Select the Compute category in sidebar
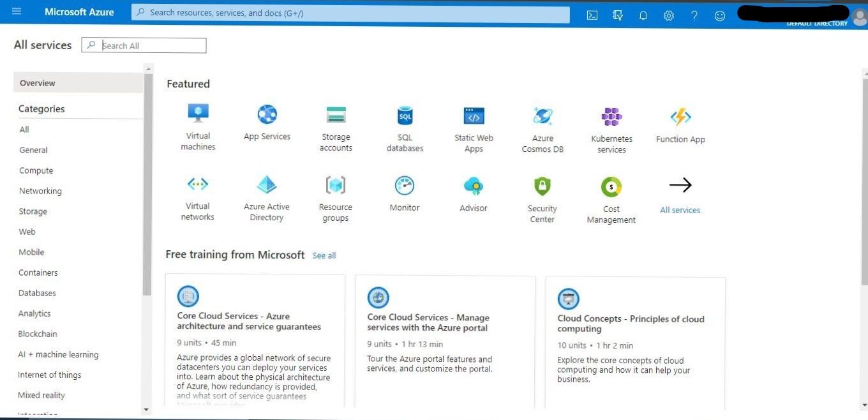Screen dimensions: 868x420 pos(36,170)
